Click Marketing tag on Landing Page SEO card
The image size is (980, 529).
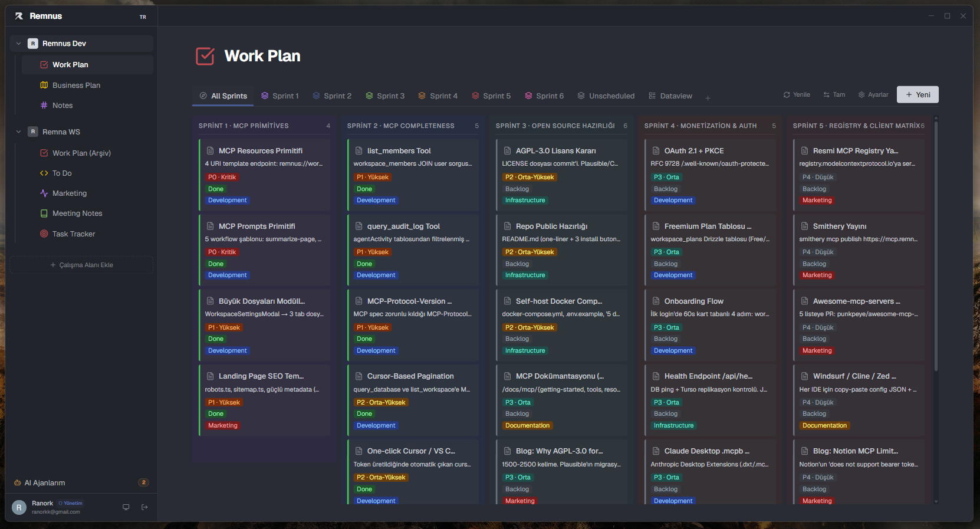[223, 426]
